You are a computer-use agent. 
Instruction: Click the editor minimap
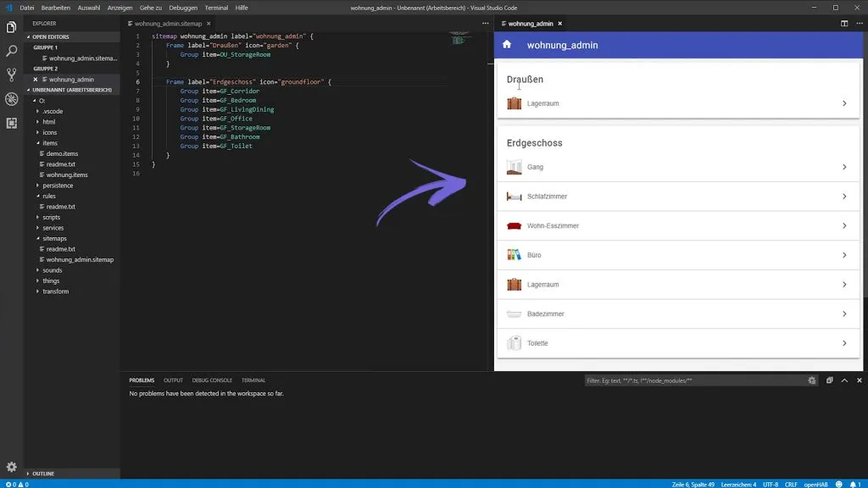click(x=459, y=39)
